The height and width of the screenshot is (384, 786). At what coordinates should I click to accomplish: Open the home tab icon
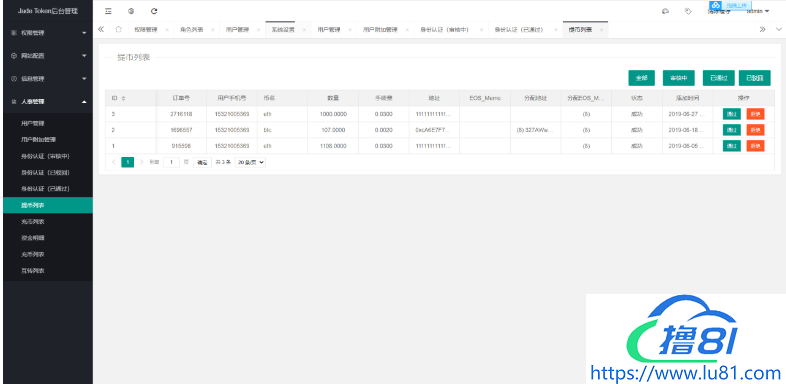pos(118,30)
